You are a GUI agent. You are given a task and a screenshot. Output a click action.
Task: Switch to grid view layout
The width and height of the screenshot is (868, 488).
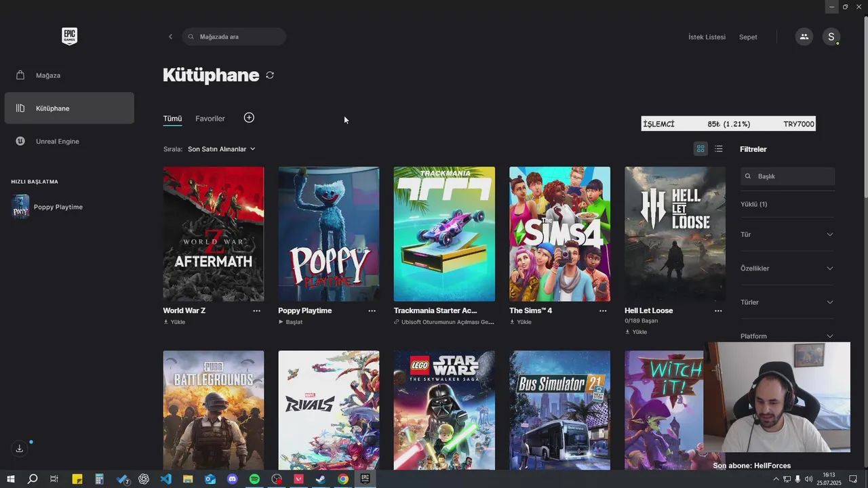coord(701,148)
